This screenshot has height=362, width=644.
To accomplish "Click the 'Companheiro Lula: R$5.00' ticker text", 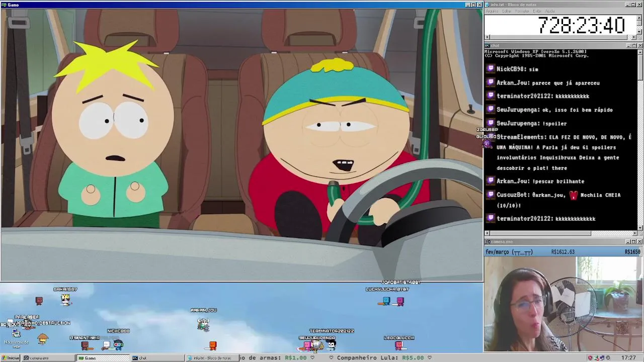I will pyautogui.click(x=380, y=358).
